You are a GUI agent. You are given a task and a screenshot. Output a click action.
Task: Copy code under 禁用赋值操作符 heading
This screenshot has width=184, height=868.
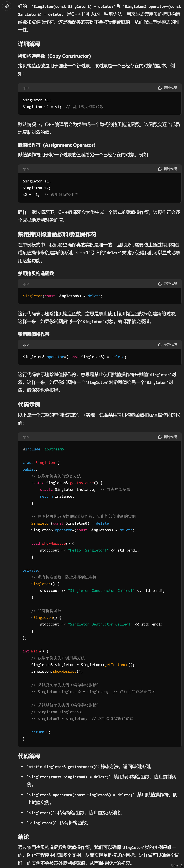click(x=167, y=345)
